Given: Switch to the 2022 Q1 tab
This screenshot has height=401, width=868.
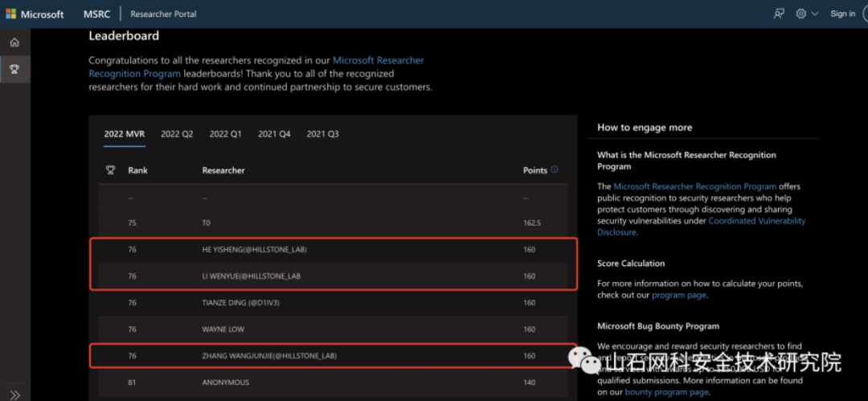Looking at the screenshot, I should click(x=225, y=134).
